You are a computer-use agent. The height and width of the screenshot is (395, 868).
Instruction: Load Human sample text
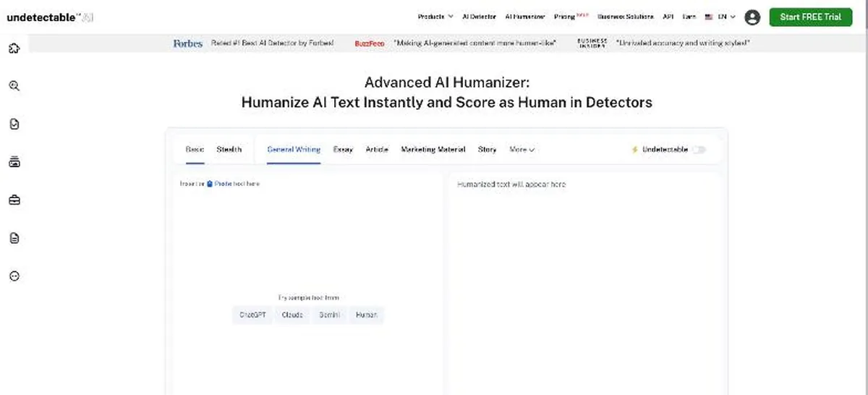366,315
